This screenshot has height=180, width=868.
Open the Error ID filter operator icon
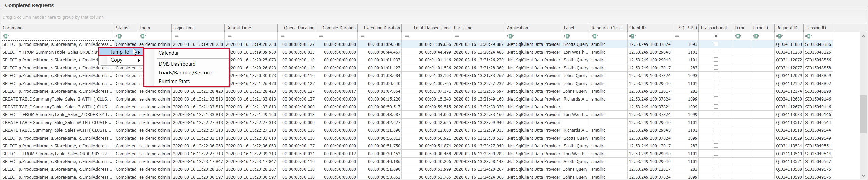tap(756, 36)
